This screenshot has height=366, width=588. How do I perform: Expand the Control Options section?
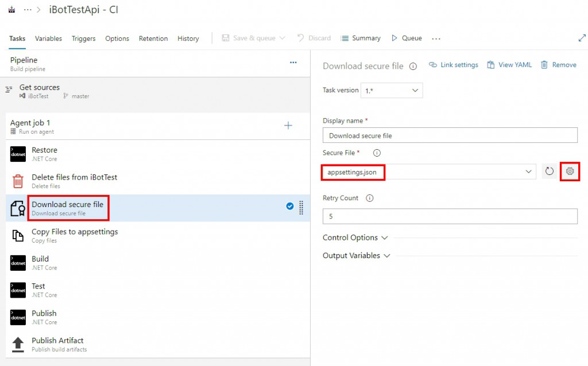pyautogui.click(x=355, y=237)
